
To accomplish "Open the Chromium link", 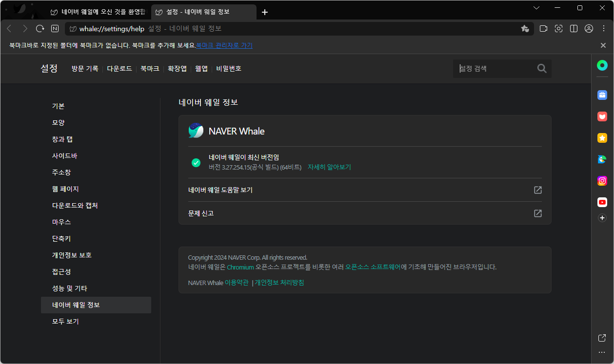I will (240, 267).
